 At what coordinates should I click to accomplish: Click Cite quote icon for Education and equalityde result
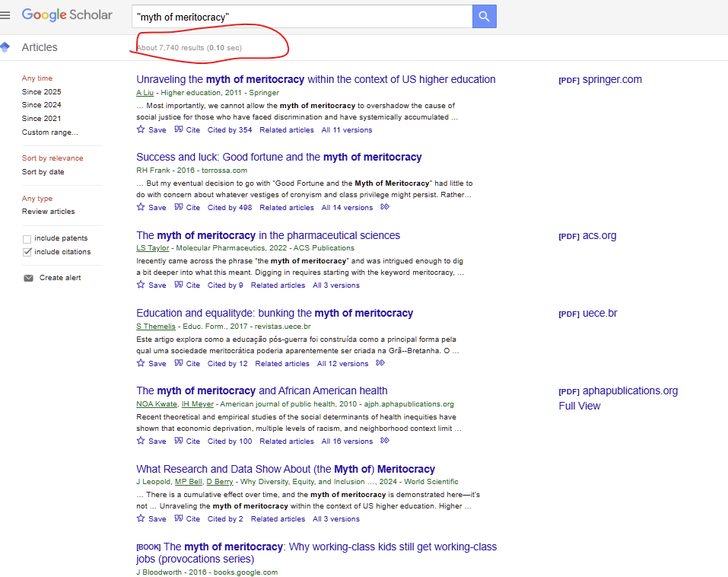179,363
